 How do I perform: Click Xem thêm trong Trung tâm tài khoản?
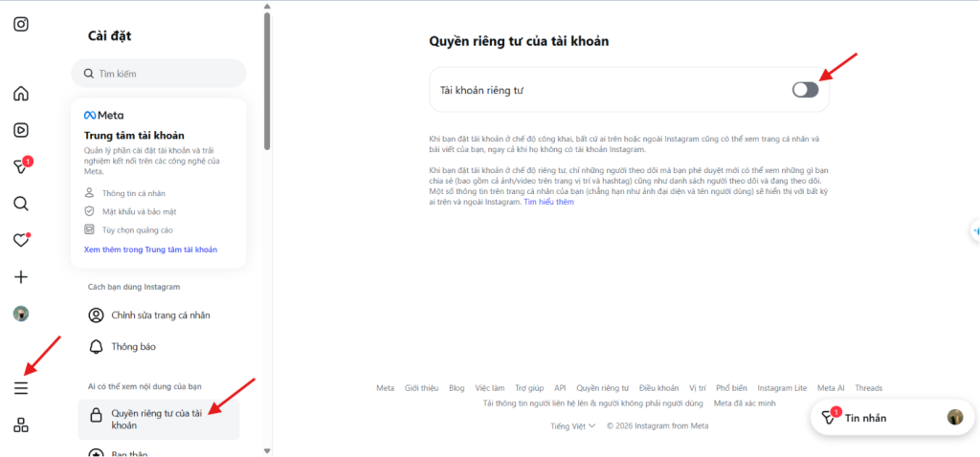150,250
